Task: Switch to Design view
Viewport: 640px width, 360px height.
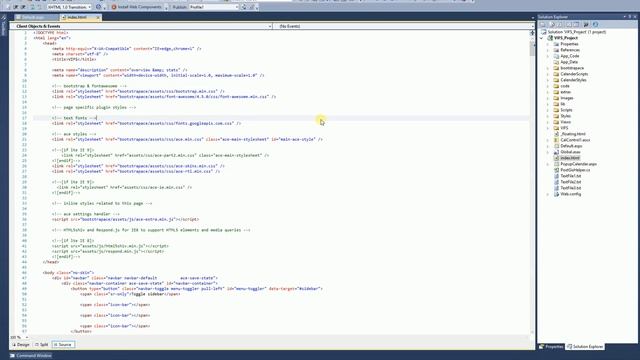Action: (x=21, y=345)
